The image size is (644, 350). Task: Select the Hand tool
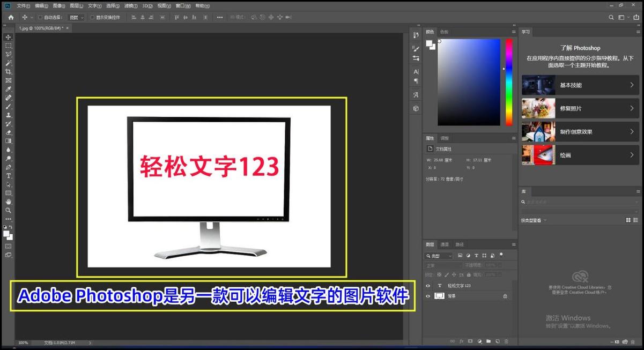[x=8, y=202]
